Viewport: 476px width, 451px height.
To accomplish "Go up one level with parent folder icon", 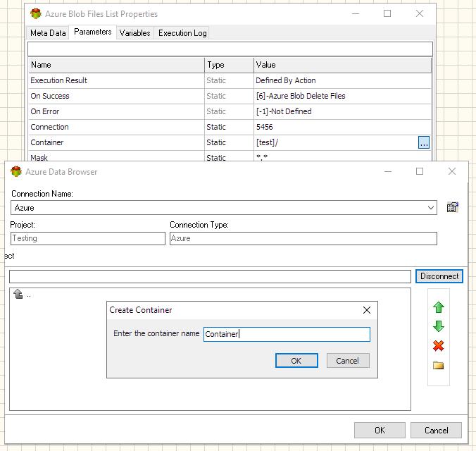I will (x=18, y=294).
